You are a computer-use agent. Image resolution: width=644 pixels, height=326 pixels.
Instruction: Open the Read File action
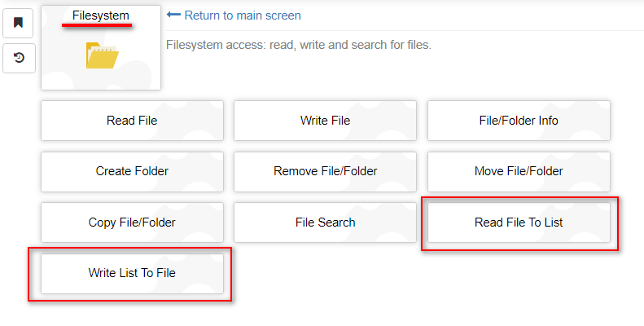click(132, 121)
